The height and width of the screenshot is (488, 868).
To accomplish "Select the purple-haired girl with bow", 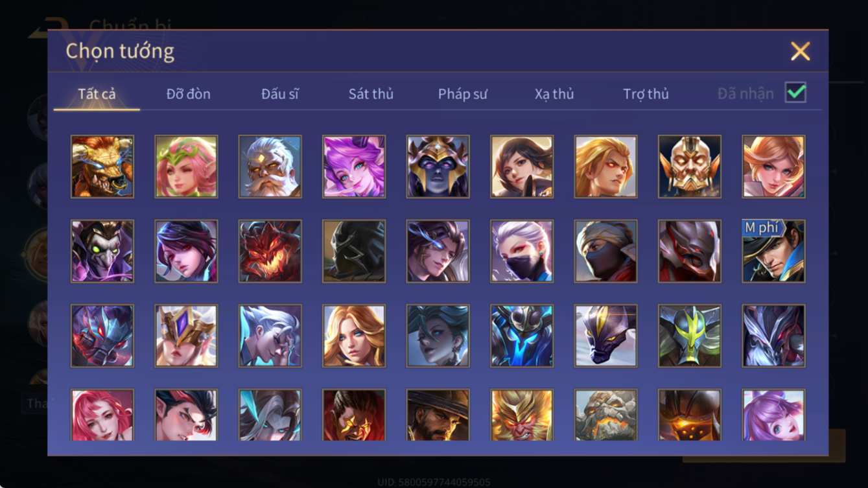I will [x=354, y=167].
